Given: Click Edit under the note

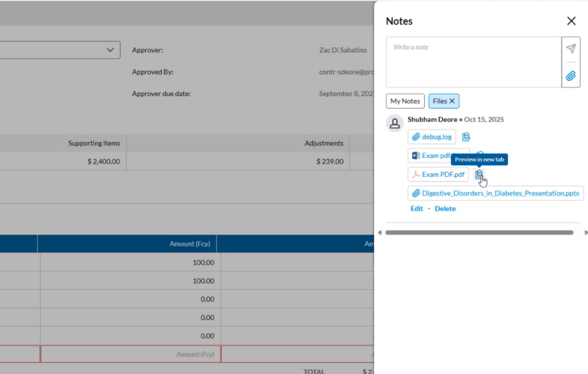Looking at the screenshot, I should point(416,209).
